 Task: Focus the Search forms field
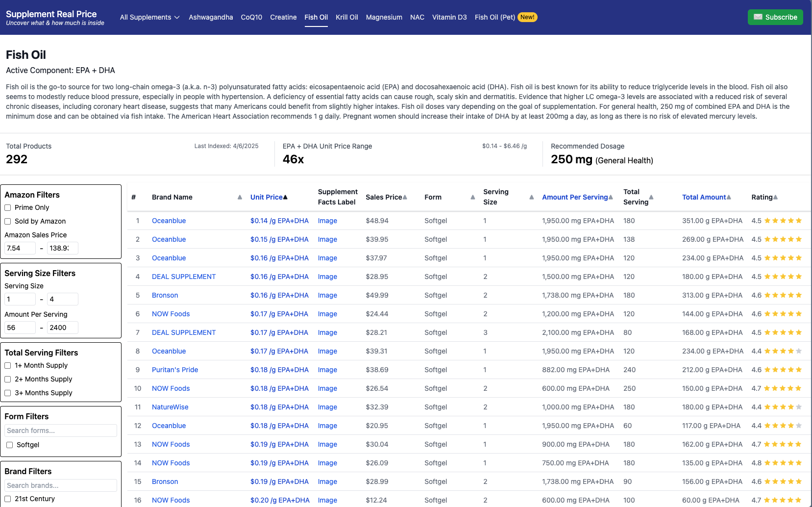(x=61, y=431)
